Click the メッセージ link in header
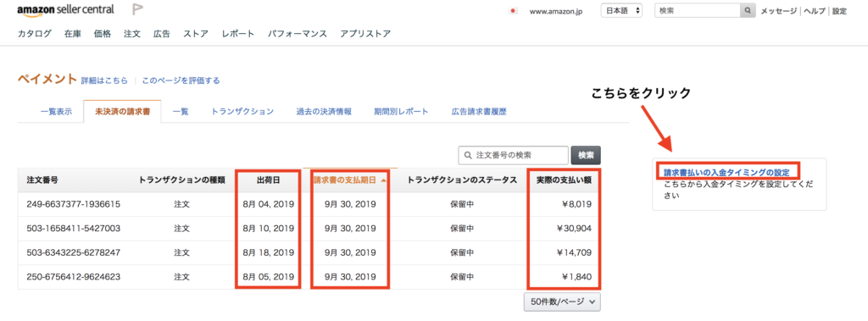 click(778, 11)
